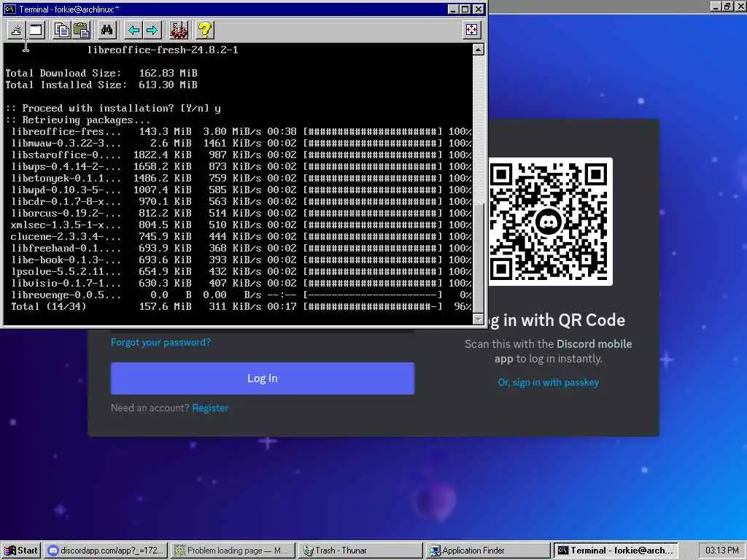Click the Total Installed Size line
The image size is (747, 560).
tap(101, 85)
